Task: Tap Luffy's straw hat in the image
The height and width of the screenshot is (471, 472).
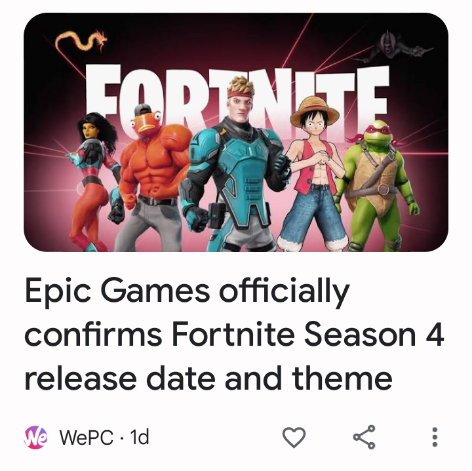Action: point(315,111)
